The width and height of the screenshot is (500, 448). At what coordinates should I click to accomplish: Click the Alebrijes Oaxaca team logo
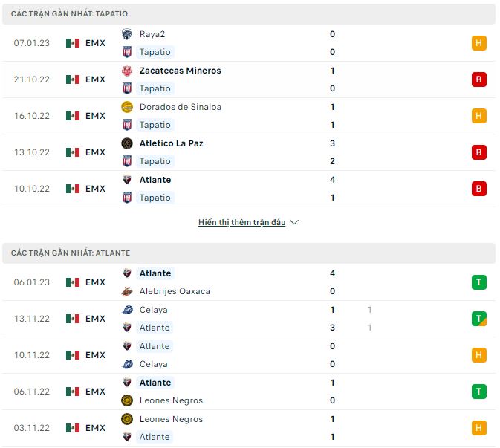[x=127, y=291]
